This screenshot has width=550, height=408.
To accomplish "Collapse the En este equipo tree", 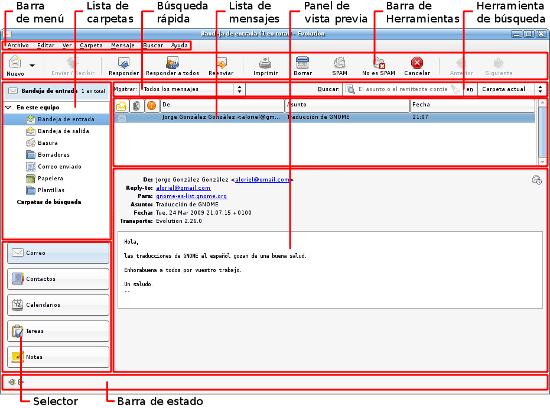I will click(x=8, y=107).
